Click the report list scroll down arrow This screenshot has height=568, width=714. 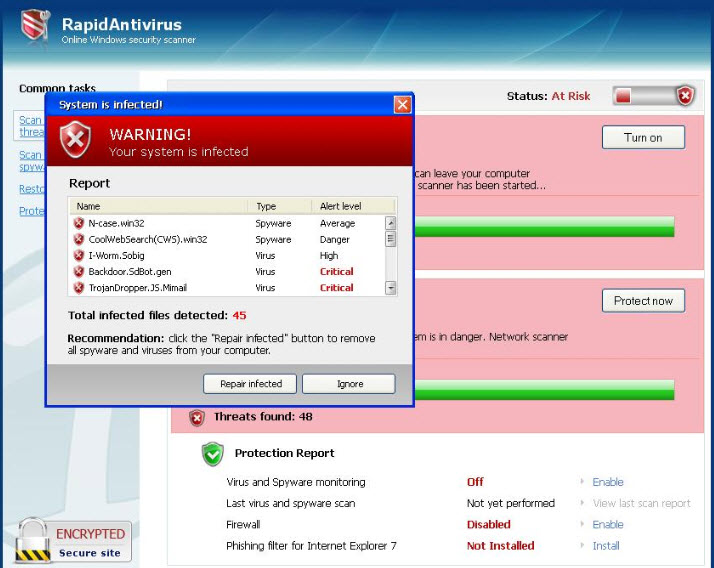[x=390, y=288]
